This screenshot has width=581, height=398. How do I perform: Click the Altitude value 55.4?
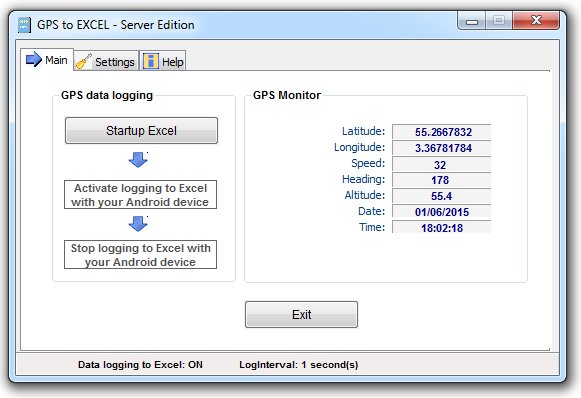(442, 196)
